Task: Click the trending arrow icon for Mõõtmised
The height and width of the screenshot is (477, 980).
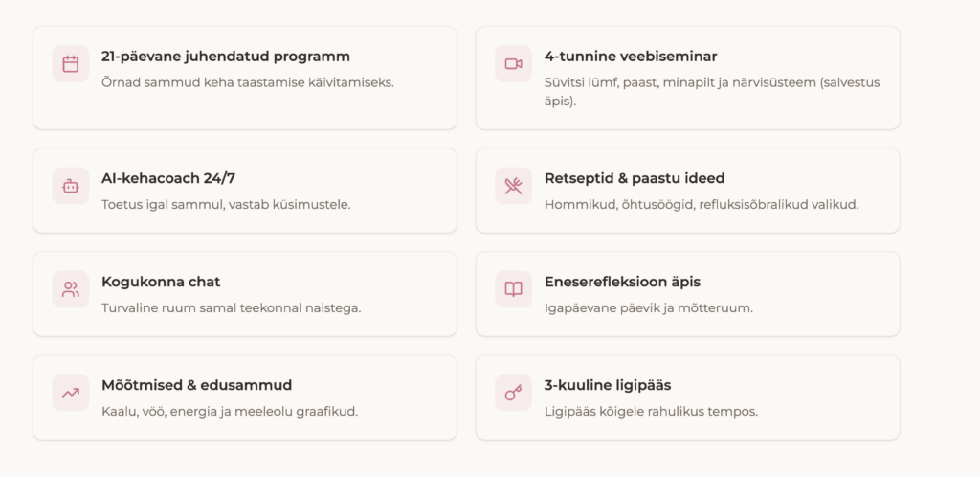Action: tap(71, 393)
